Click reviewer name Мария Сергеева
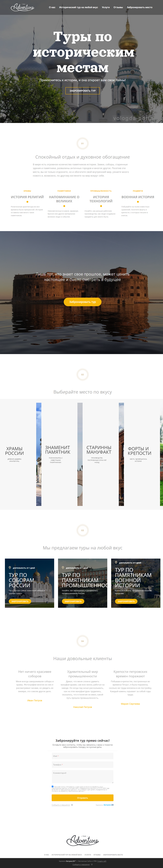163x868 pixels. tap(130, 704)
